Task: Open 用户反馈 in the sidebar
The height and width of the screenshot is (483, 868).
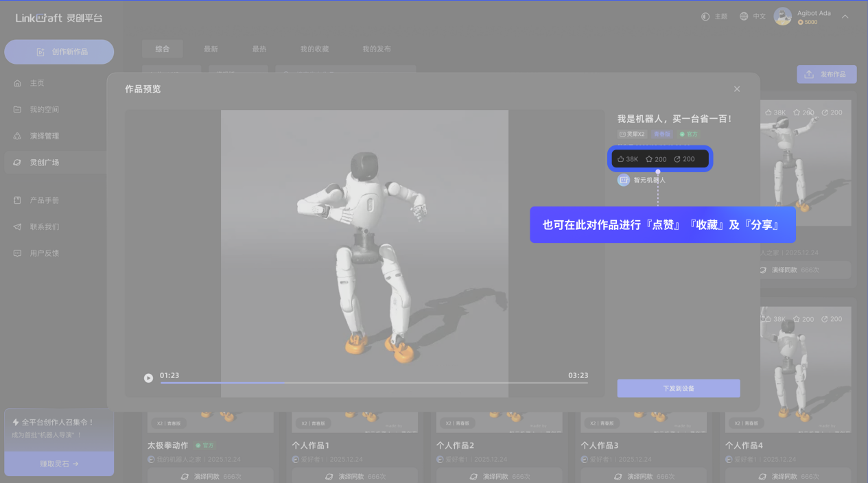Action: [x=44, y=253]
